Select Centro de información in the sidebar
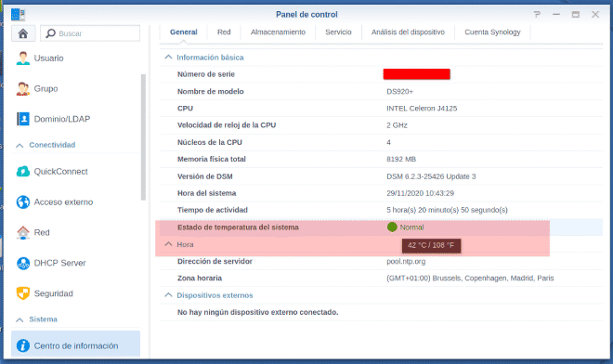Screen dimensions: 613x364 pos(75,344)
